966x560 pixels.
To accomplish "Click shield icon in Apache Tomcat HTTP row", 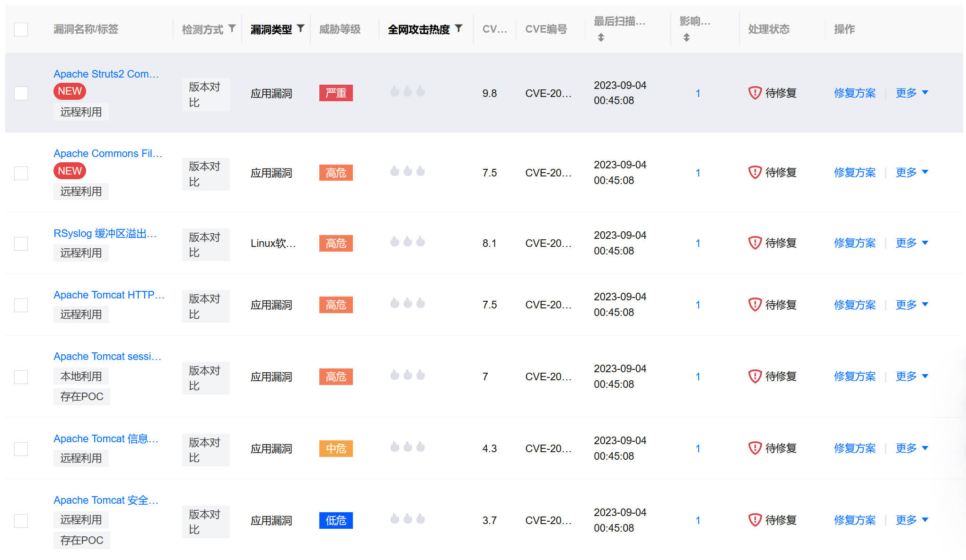I will (755, 304).
